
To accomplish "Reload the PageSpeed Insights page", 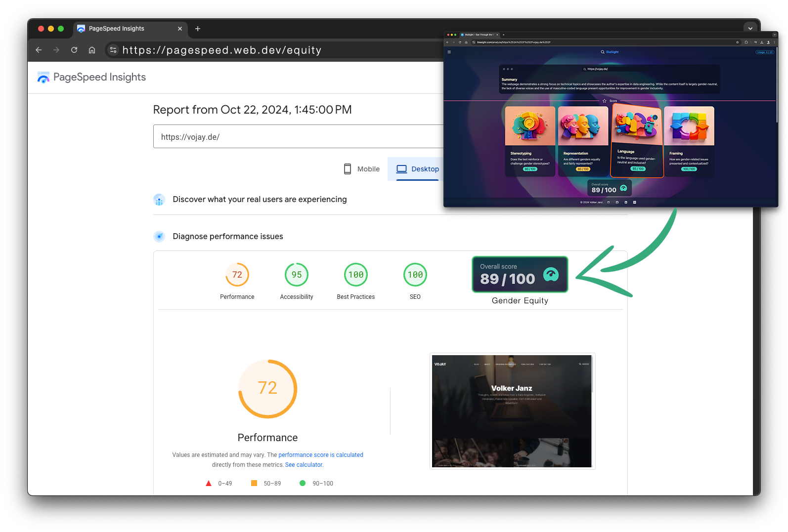I will [x=74, y=50].
